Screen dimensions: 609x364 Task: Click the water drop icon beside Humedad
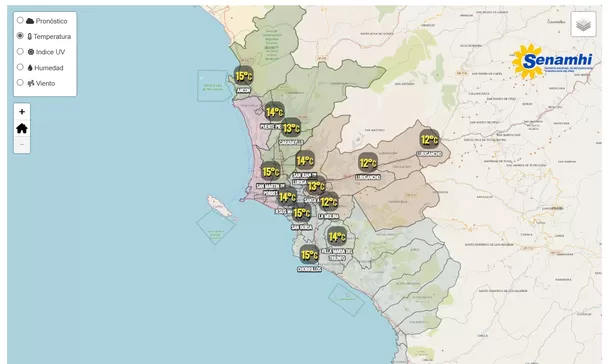30,68
